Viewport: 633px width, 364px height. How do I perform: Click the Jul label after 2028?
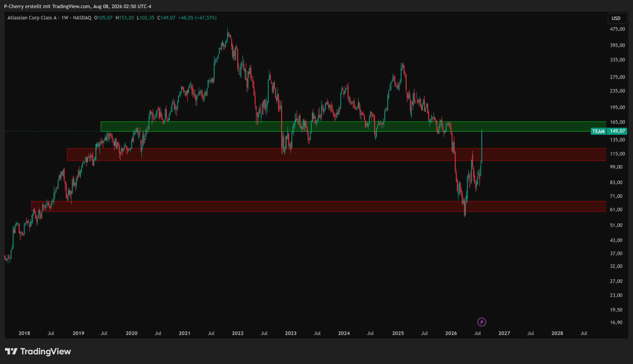[x=584, y=333]
